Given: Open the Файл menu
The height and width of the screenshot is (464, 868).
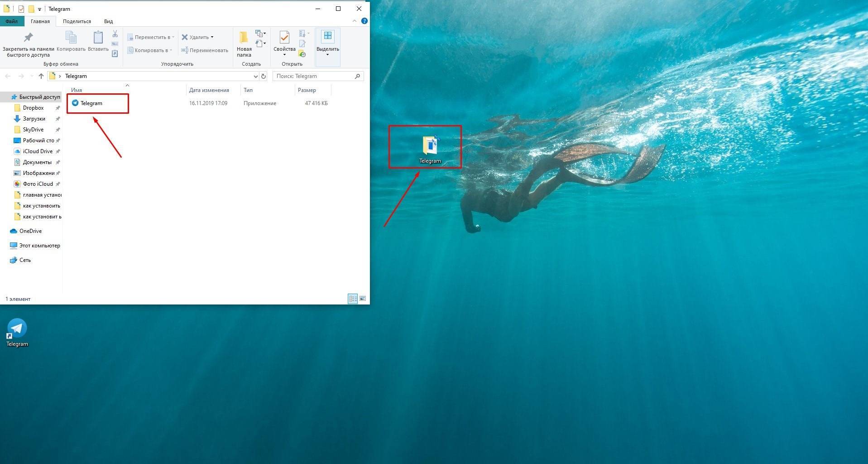Looking at the screenshot, I should [x=11, y=21].
